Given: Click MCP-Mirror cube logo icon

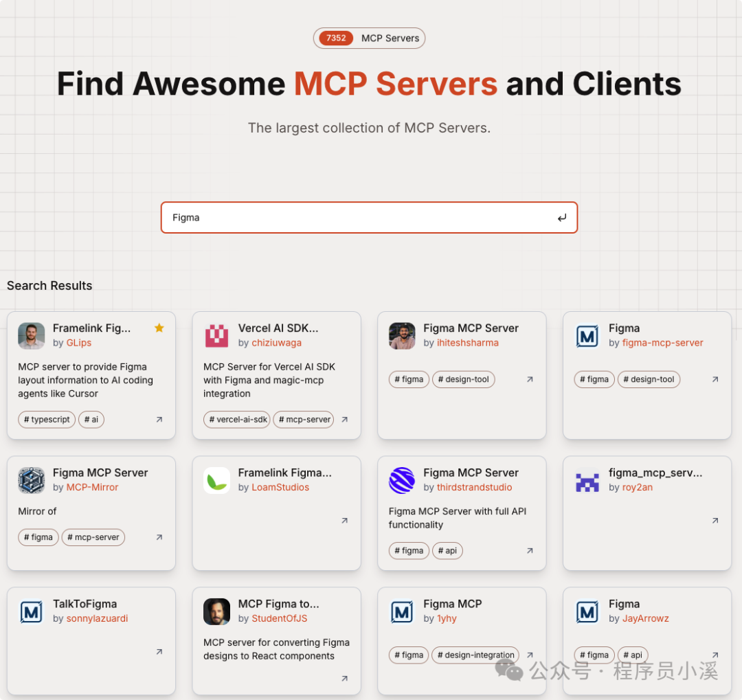Looking at the screenshot, I should coord(31,480).
